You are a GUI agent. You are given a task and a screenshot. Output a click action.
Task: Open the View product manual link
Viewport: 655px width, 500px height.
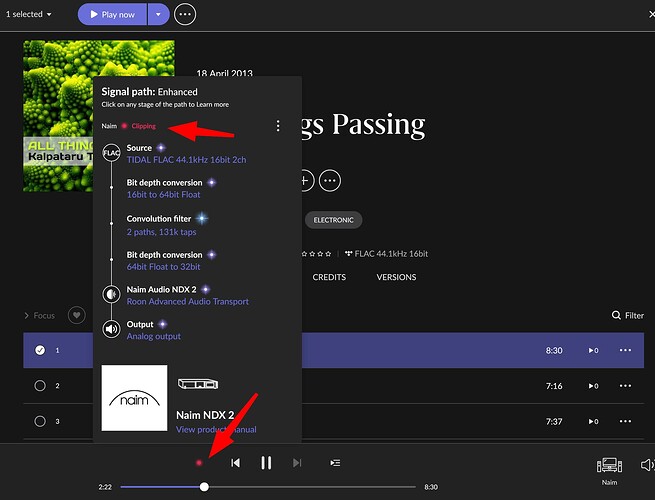(x=216, y=429)
